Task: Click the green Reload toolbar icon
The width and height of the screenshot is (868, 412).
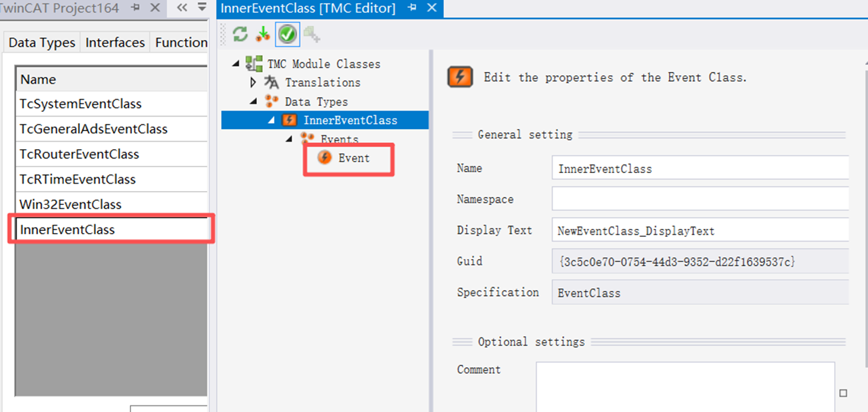Action: pyautogui.click(x=240, y=35)
